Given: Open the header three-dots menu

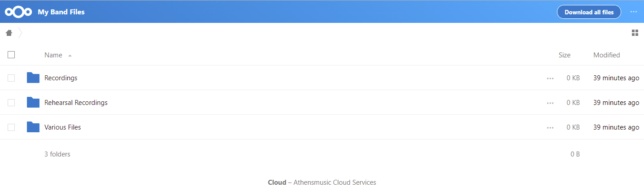Looking at the screenshot, I should 633,12.
